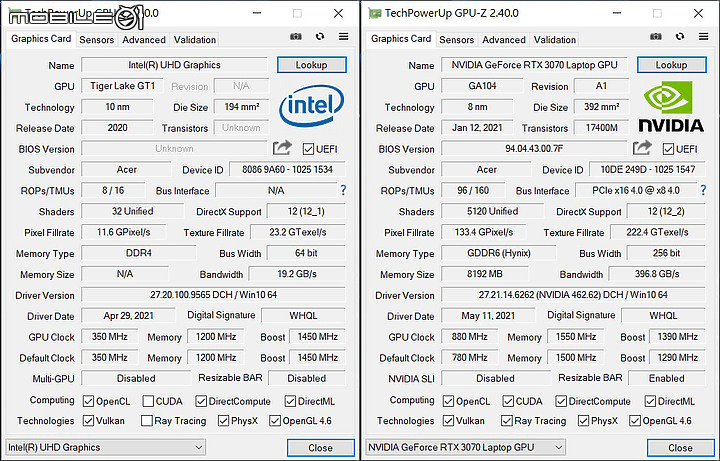Screen dimensions: 720x461
Task: Switch to the Validation tab in the NVIDIA window
Action: [555, 39]
